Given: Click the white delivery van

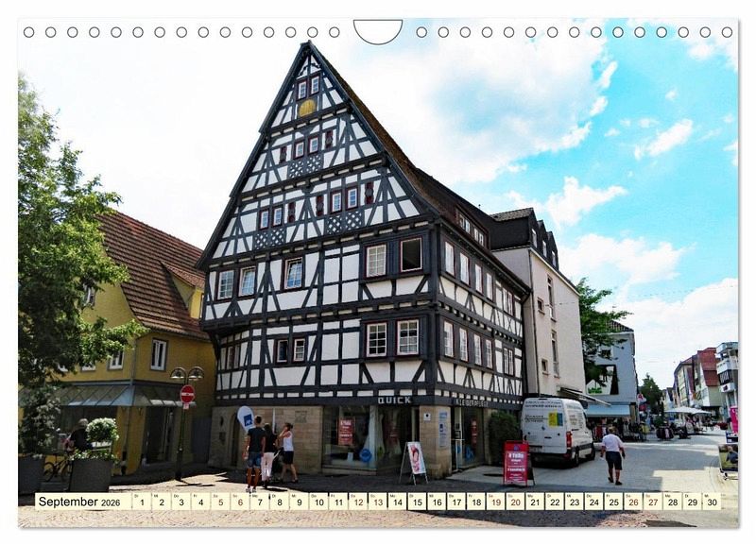Looking at the screenshot, I should coord(558,430).
